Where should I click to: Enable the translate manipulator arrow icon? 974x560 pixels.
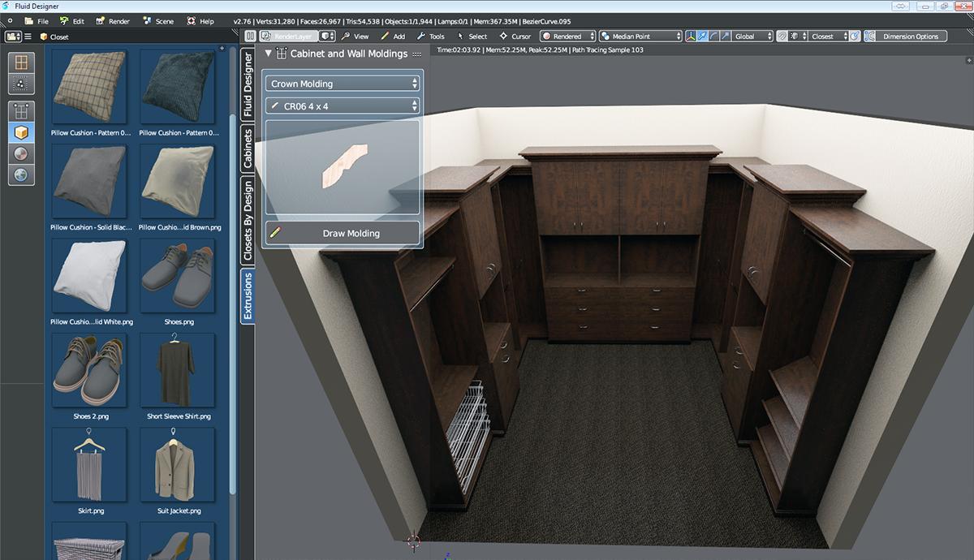coord(703,37)
